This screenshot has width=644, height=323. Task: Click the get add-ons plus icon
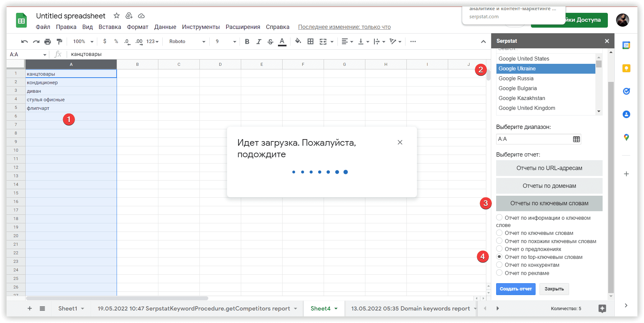626,174
